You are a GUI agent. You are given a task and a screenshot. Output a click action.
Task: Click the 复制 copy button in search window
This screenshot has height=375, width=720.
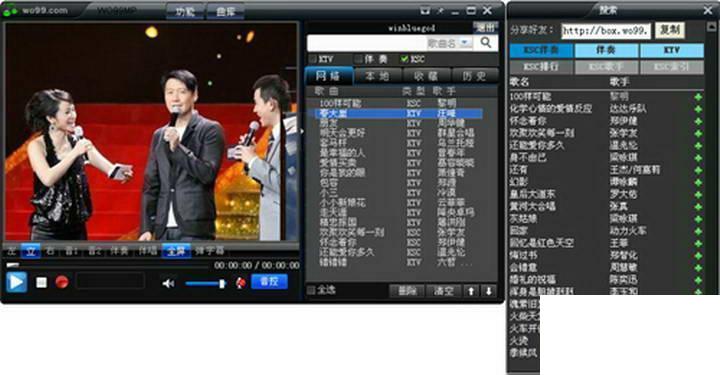pyautogui.click(x=669, y=30)
